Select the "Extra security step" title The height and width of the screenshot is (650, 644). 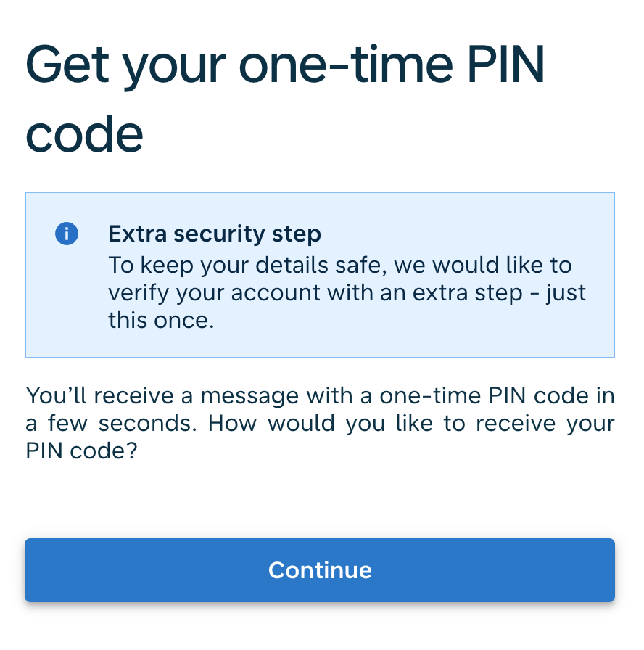(215, 234)
